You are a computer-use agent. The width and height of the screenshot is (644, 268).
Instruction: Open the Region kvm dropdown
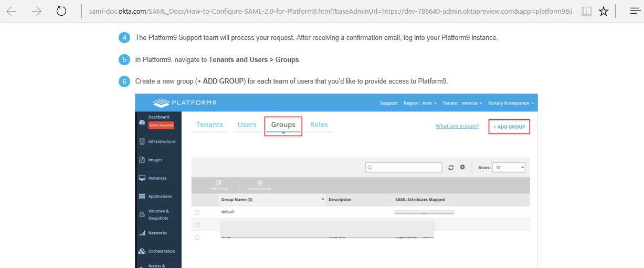click(420, 103)
